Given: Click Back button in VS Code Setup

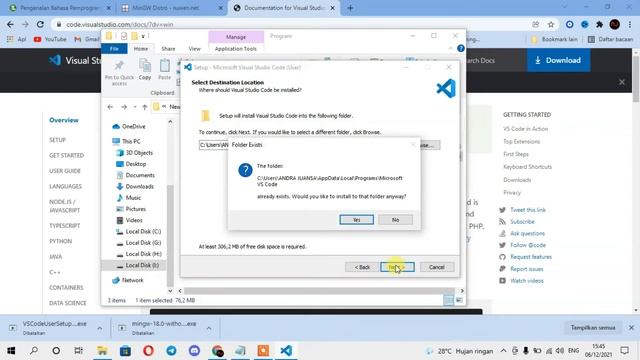Looking at the screenshot, I should point(362,267).
